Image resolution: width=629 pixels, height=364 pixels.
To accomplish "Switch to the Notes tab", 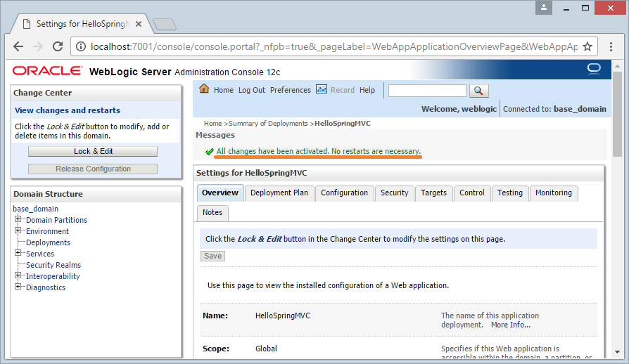I will (x=212, y=213).
